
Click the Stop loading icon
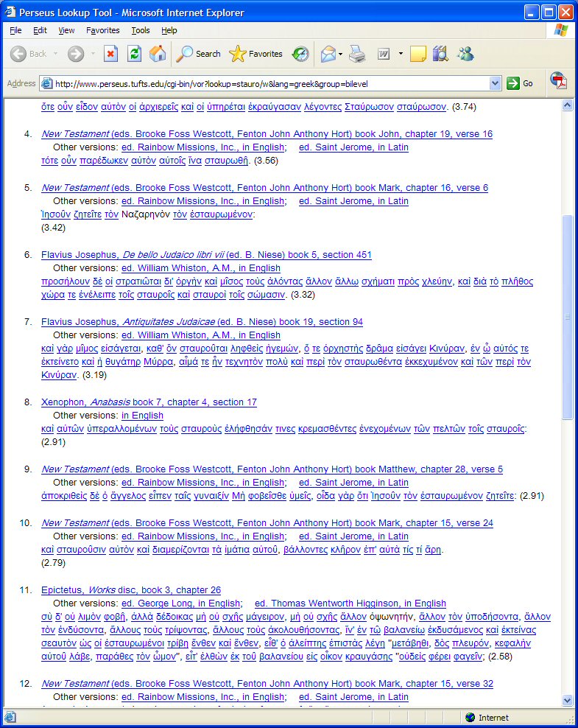click(x=110, y=54)
